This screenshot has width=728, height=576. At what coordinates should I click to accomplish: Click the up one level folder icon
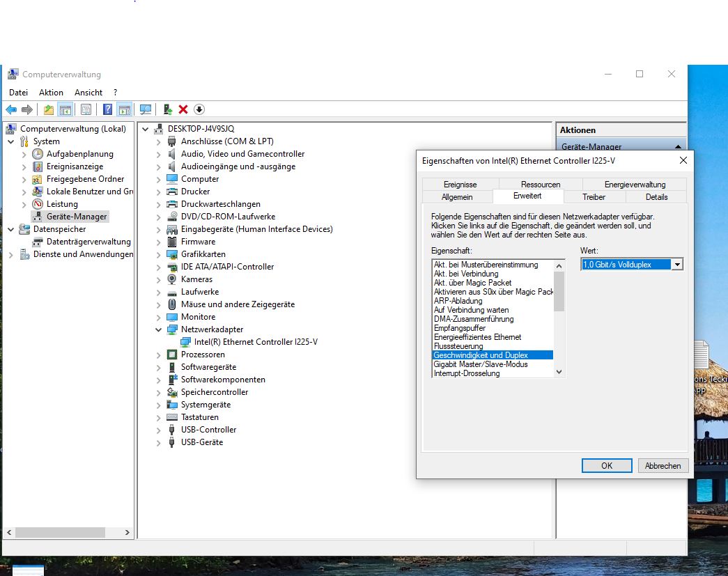pyautogui.click(x=48, y=109)
